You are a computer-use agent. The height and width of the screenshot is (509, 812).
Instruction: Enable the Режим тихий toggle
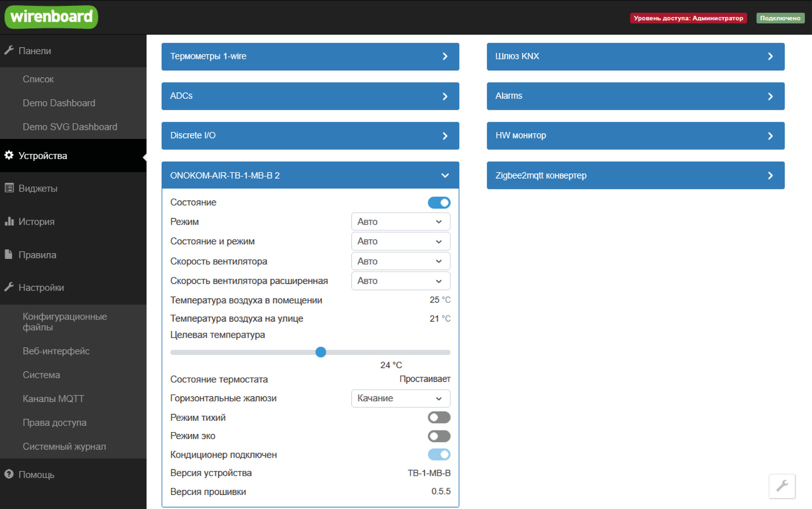point(438,417)
